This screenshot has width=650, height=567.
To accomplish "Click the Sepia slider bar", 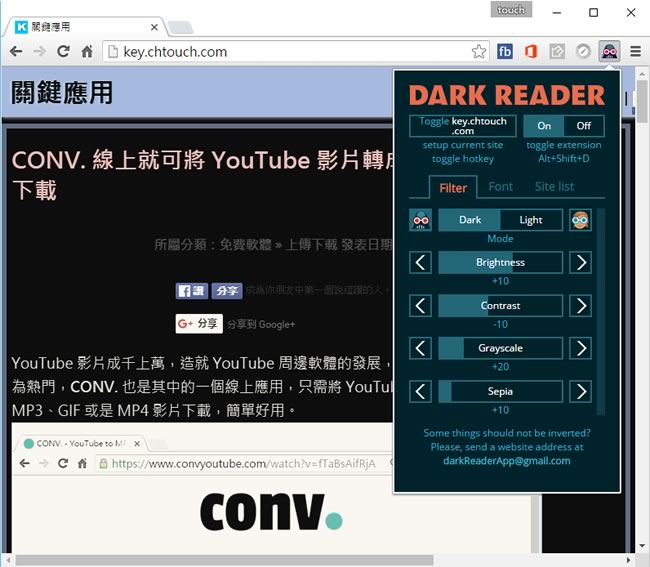I will pyautogui.click(x=500, y=391).
